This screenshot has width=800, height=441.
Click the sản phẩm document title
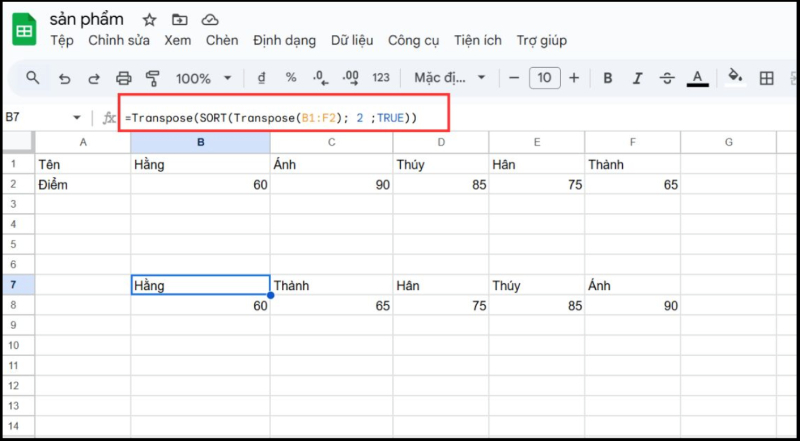coord(86,19)
